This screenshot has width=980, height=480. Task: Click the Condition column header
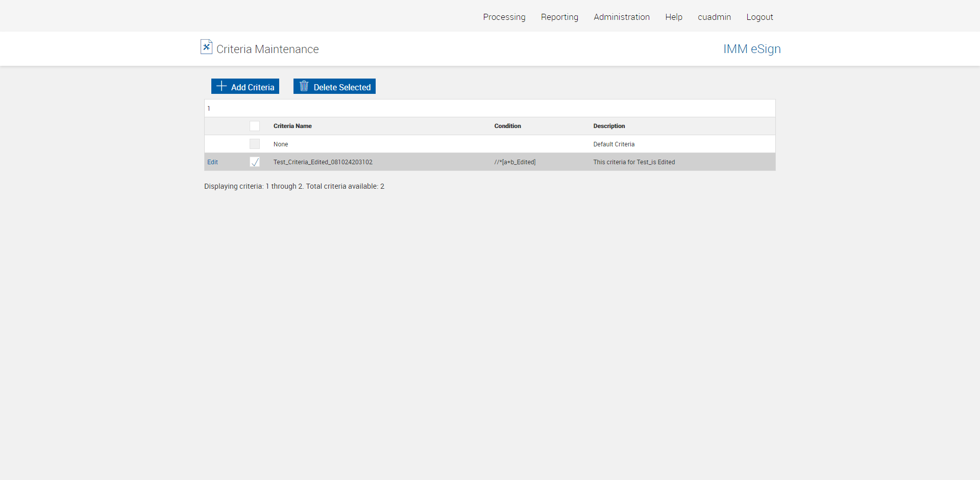pyautogui.click(x=507, y=126)
